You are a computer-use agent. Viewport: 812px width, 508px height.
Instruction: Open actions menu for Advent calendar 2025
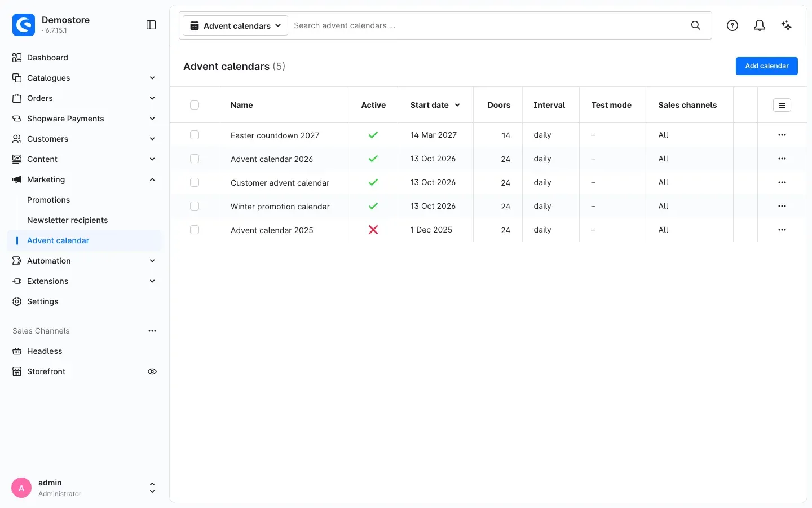(x=782, y=230)
